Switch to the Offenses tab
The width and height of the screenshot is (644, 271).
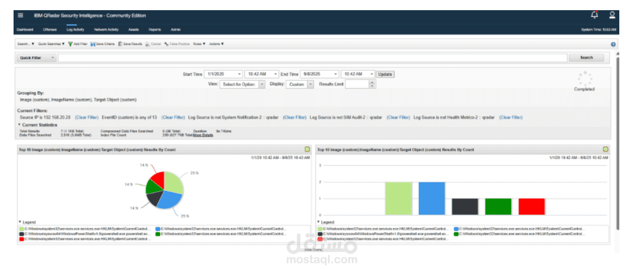[x=50, y=30]
